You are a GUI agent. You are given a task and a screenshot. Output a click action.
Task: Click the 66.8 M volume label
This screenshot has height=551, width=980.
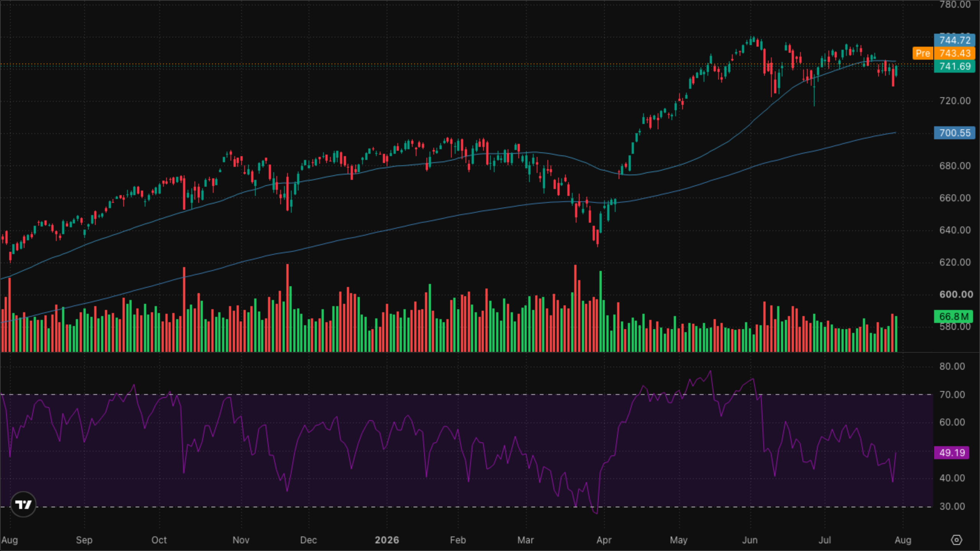click(x=954, y=316)
